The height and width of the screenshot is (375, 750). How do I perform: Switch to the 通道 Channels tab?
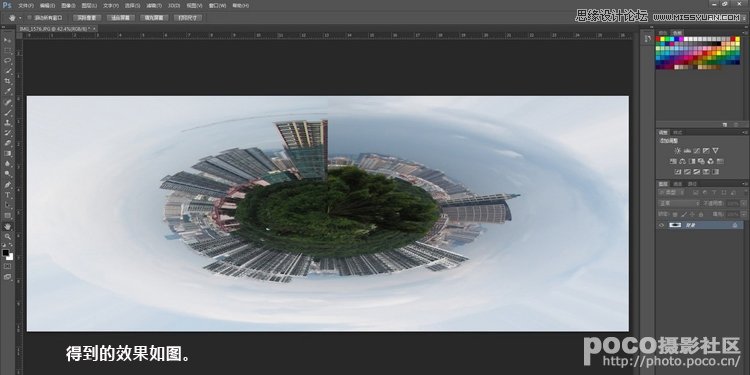coord(678,184)
